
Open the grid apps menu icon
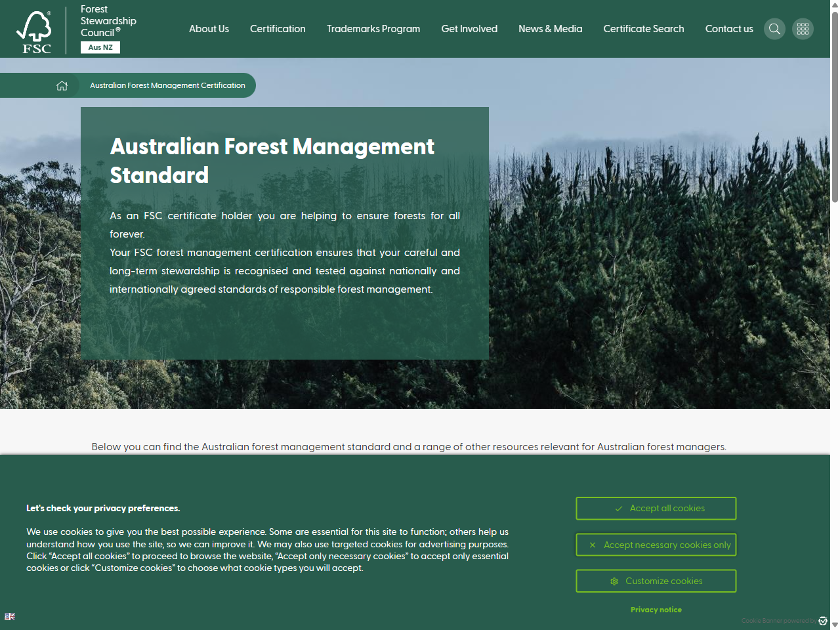(x=803, y=29)
